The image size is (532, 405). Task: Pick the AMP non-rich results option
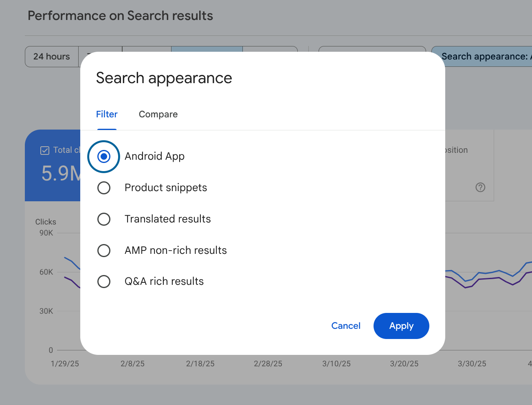point(104,251)
